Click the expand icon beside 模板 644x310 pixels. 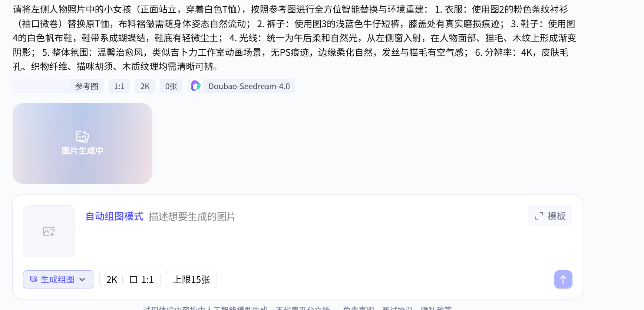click(539, 216)
